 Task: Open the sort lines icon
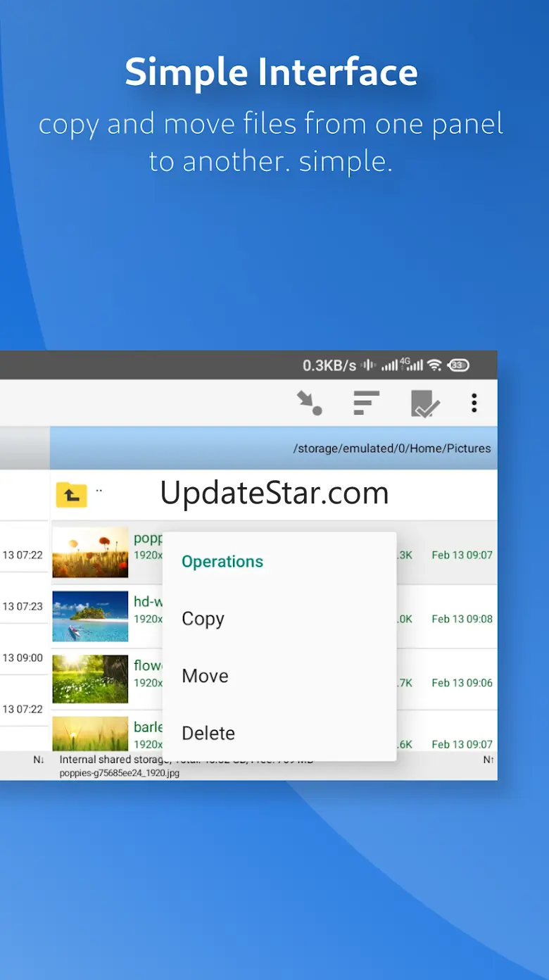click(x=366, y=403)
